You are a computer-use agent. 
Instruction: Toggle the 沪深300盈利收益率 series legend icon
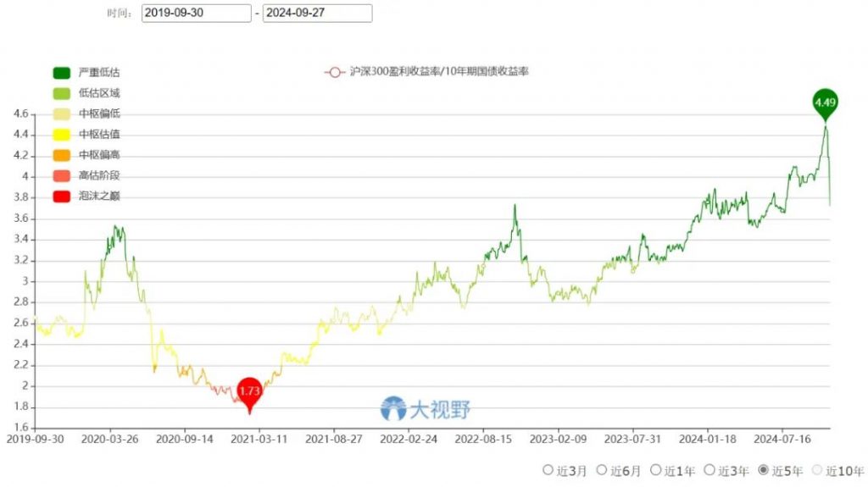pos(335,72)
